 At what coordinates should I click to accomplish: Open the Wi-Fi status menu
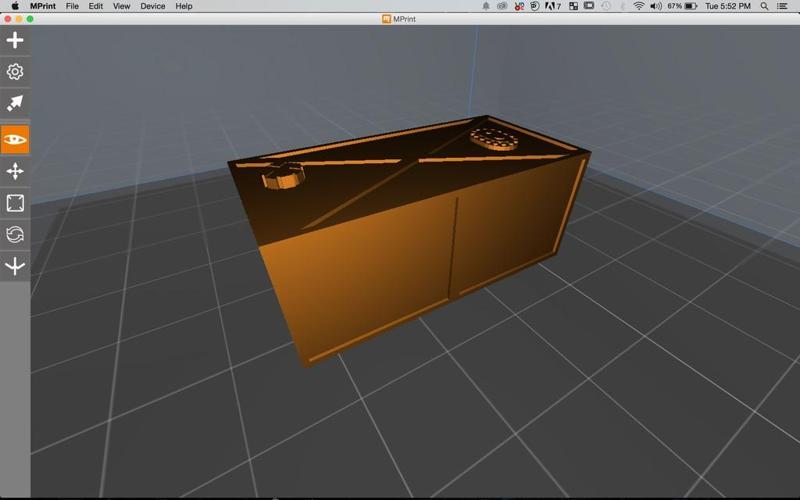pos(639,6)
